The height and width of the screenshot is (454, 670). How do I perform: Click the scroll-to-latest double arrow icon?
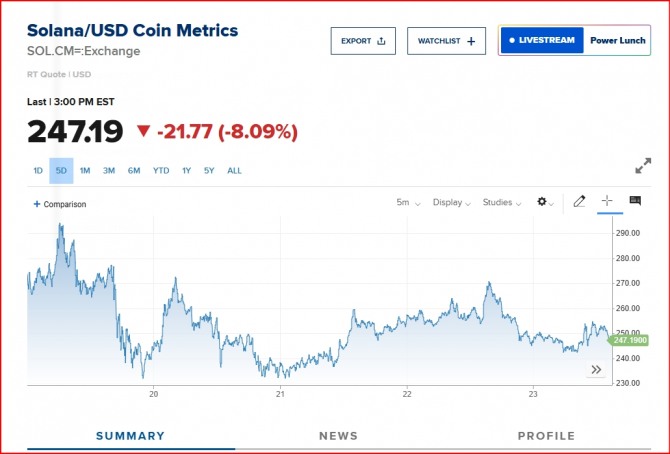click(596, 370)
